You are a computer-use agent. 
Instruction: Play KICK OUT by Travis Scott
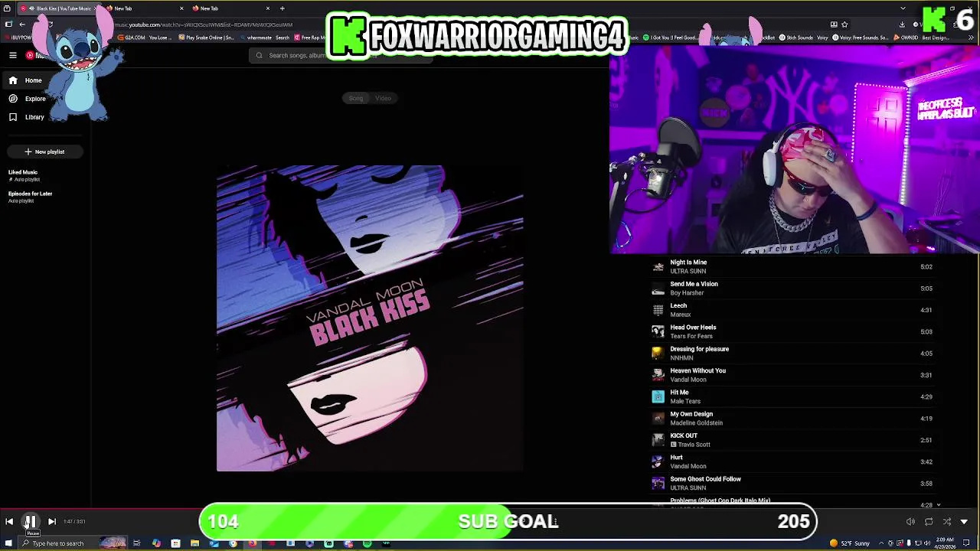click(792, 440)
